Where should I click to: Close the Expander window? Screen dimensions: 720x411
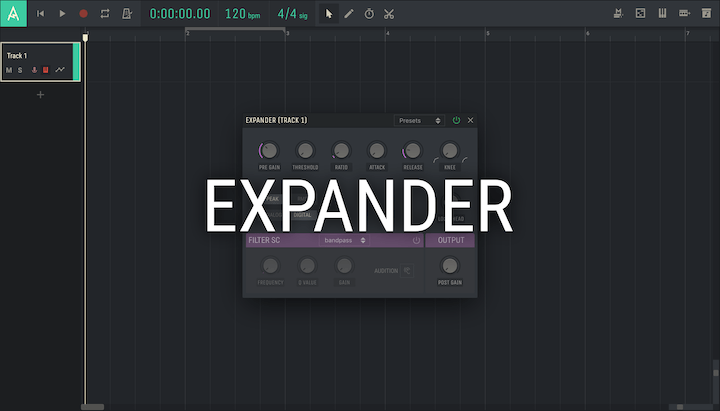470,120
